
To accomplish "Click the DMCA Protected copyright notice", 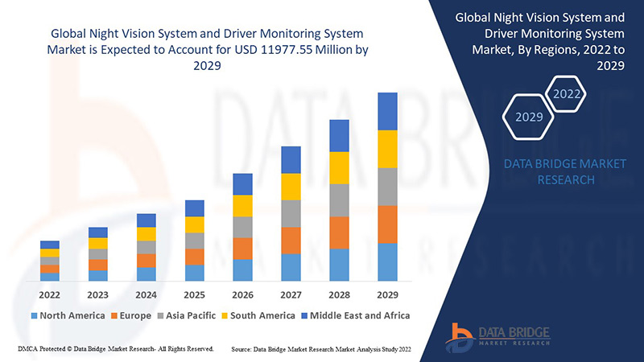I will click(x=114, y=348).
